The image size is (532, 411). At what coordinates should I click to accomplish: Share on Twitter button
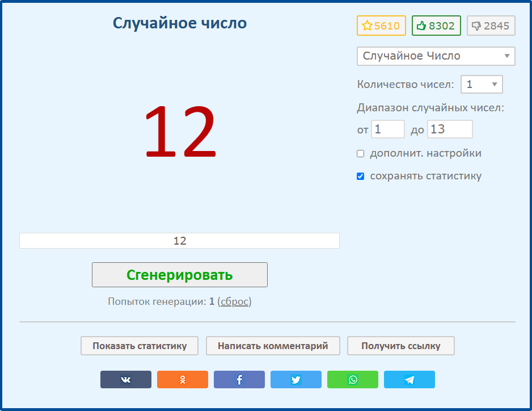296,379
